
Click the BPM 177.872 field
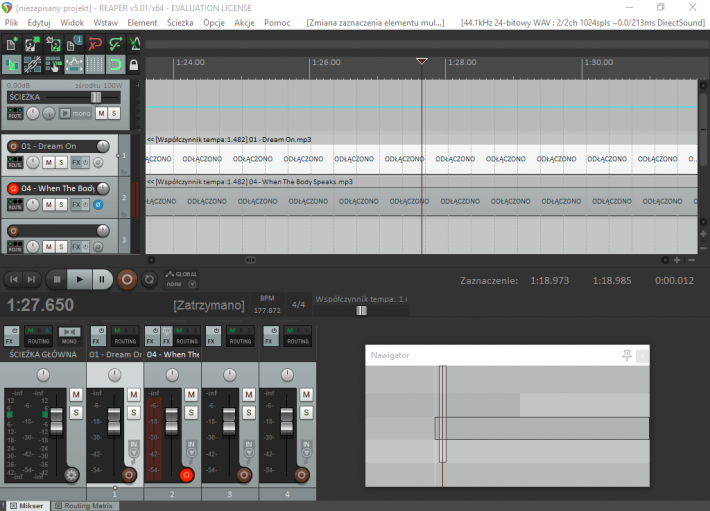coord(267,310)
